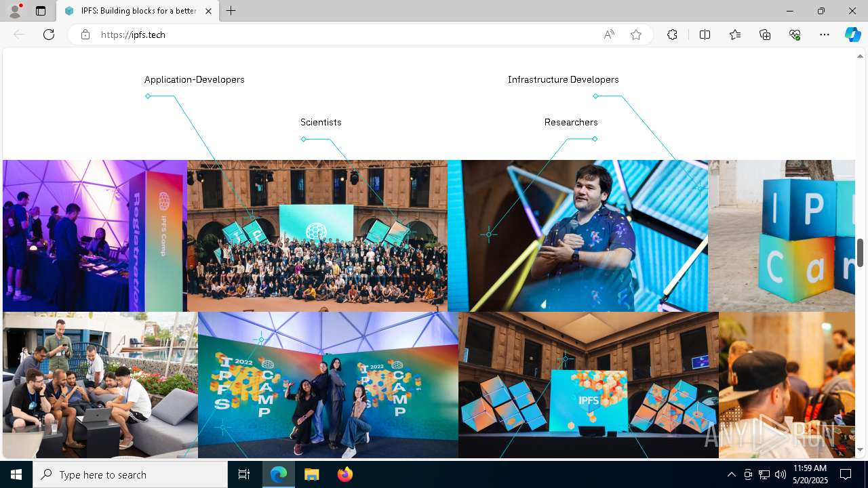Click the Edge taskbar icon
Screen dimensions: 868x488
[x=279, y=474]
